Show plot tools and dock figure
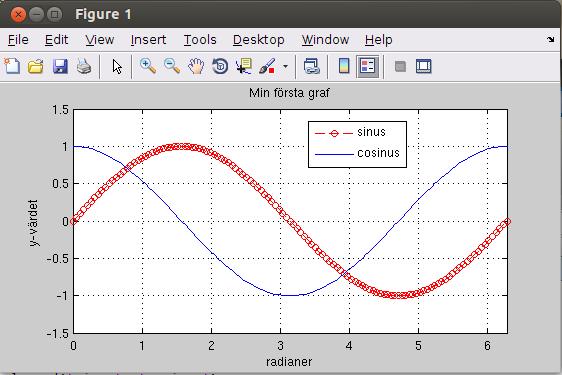Screen dimensions: 562x375 (423, 66)
